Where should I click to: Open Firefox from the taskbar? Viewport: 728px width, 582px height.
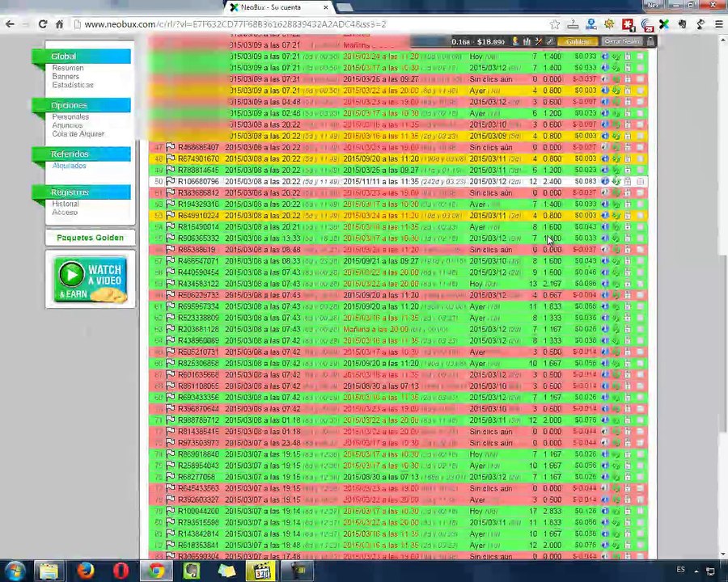(85, 571)
